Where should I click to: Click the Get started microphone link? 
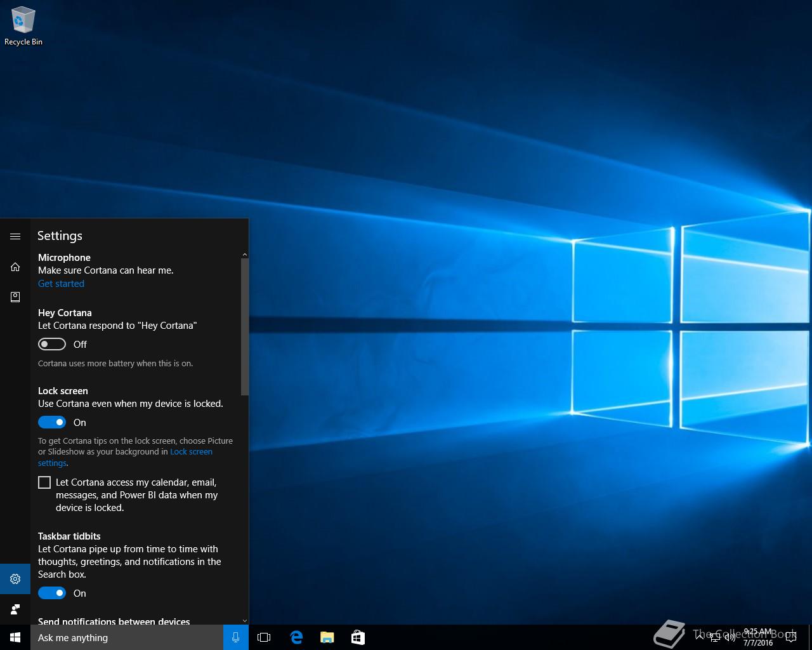[x=61, y=284]
